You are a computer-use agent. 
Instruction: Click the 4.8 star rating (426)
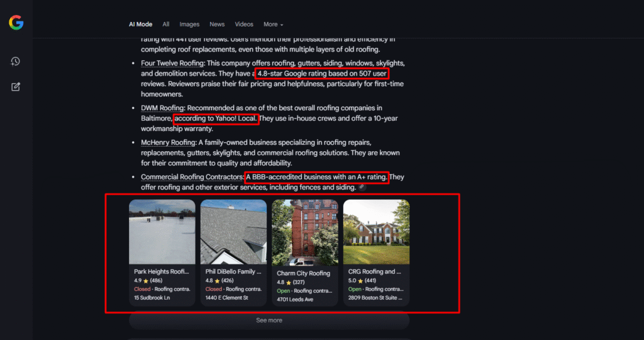(x=219, y=281)
